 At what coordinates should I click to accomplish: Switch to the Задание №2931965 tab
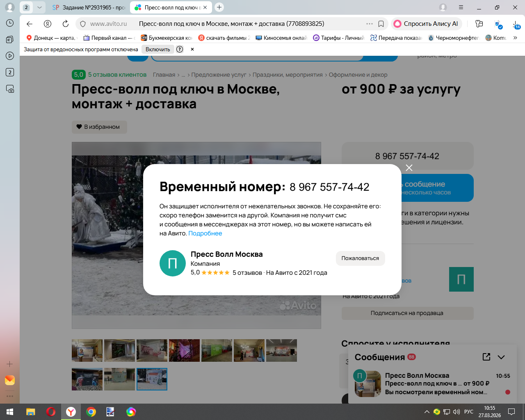click(89, 7)
